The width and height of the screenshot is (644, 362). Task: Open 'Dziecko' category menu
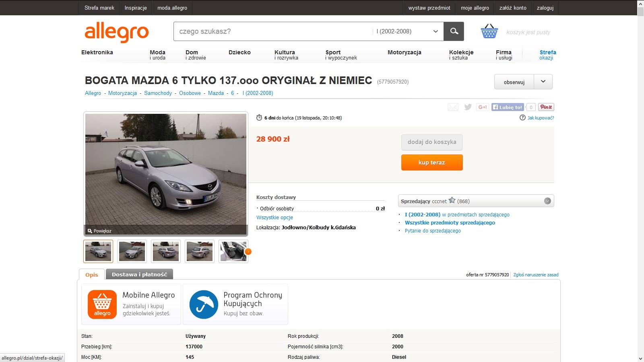239,52
